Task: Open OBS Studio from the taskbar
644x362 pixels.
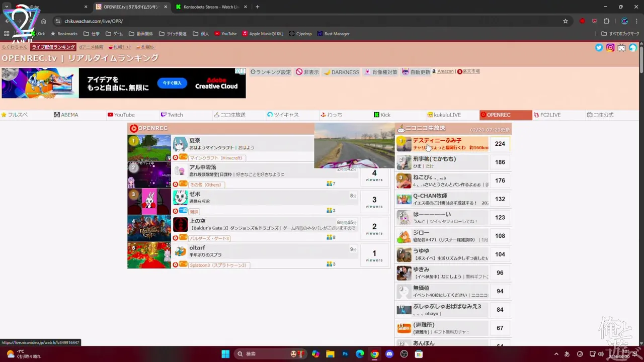Action: [x=404, y=354]
